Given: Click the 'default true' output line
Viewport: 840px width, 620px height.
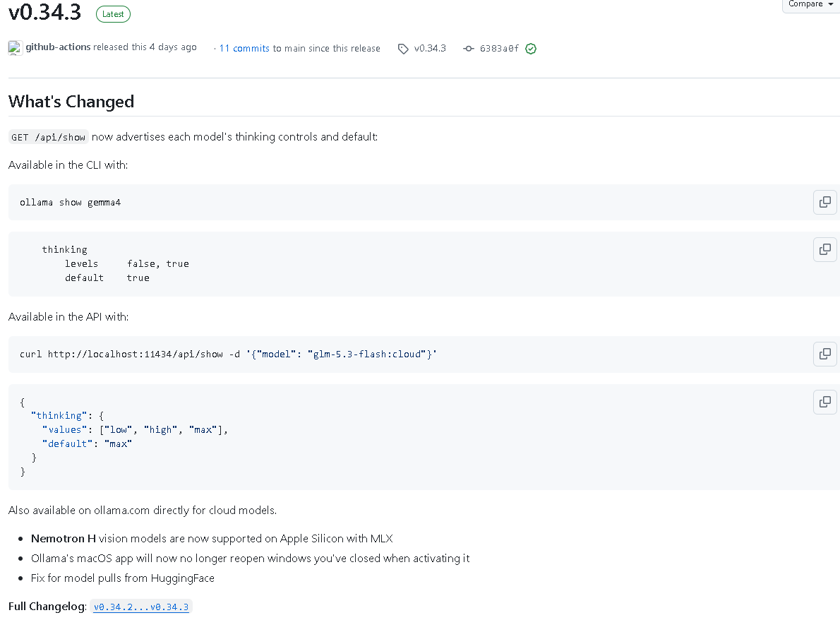Looking at the screenshot, I should [x=107, y=278].
